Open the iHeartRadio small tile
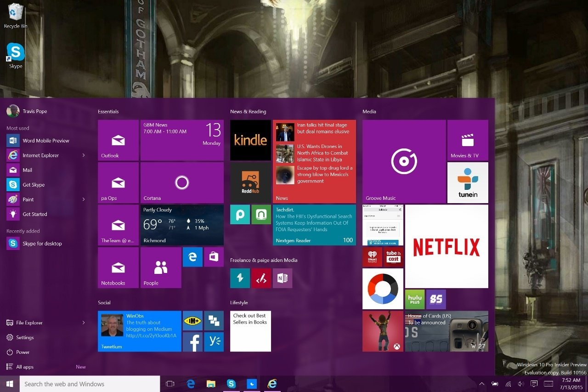This screenshot has height=392, width=588. pos(372,257)
